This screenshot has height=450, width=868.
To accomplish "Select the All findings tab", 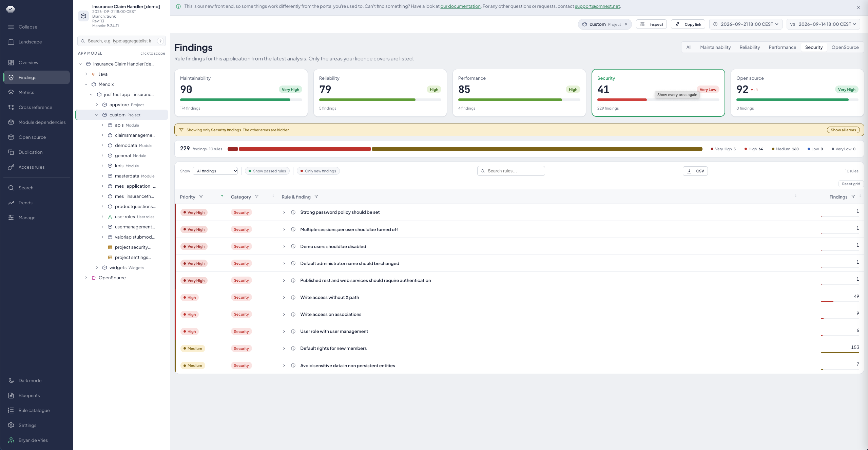I will (x=689, y=47).
